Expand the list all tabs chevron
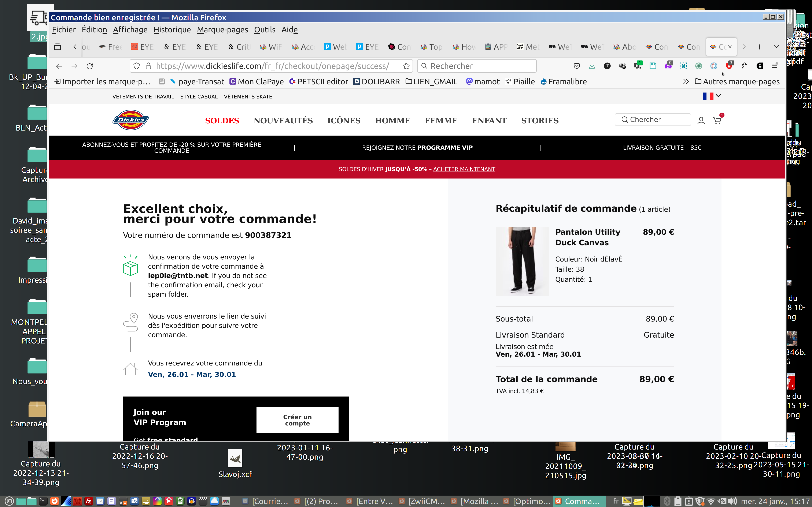 point(776,47)
